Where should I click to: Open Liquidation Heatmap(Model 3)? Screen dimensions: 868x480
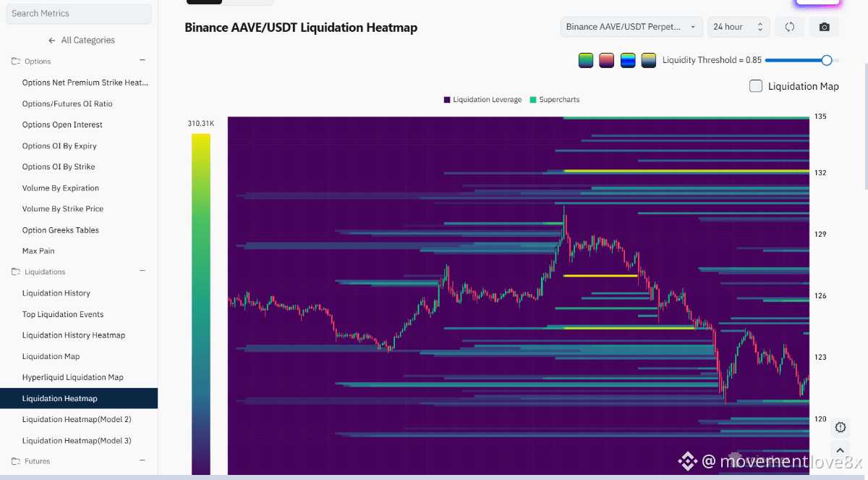click(x=77, y=440)
